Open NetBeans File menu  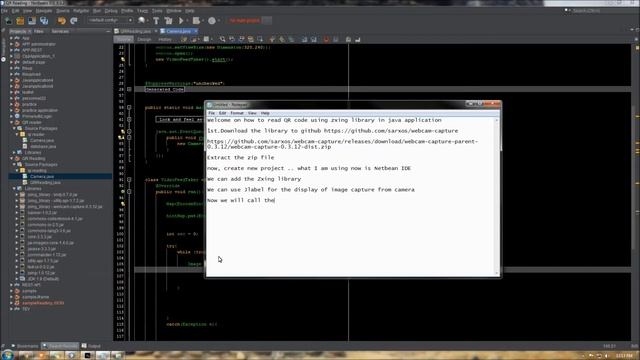click(x=4, y=11)
